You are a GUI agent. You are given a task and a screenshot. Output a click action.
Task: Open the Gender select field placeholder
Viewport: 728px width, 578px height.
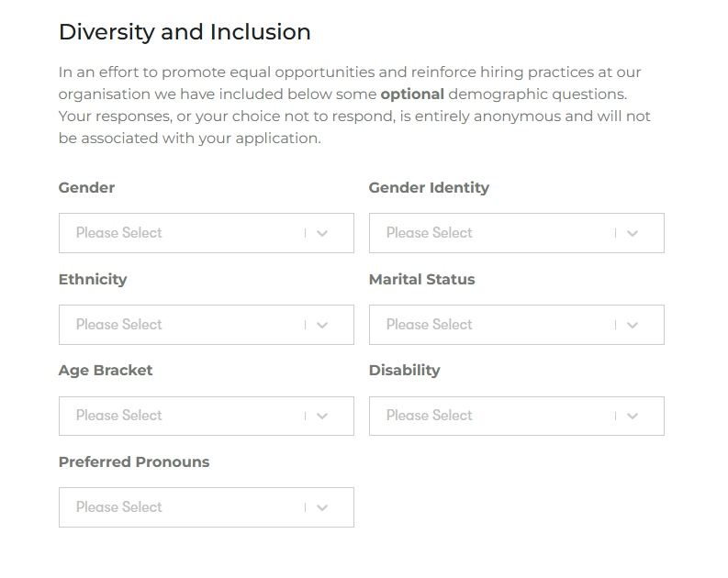tap(119, 233)
